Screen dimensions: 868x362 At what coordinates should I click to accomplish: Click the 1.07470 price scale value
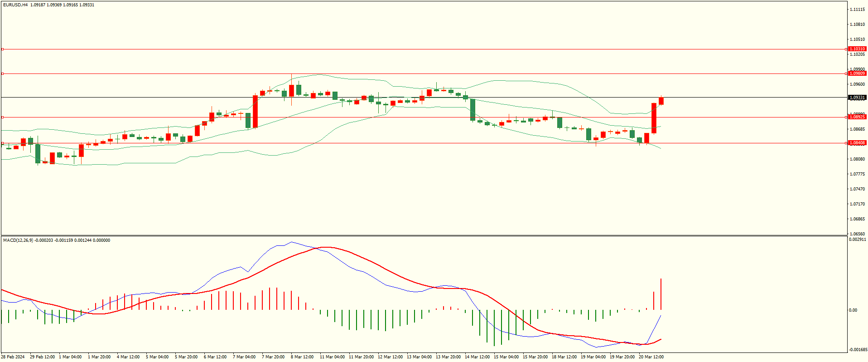click(858, 189)
